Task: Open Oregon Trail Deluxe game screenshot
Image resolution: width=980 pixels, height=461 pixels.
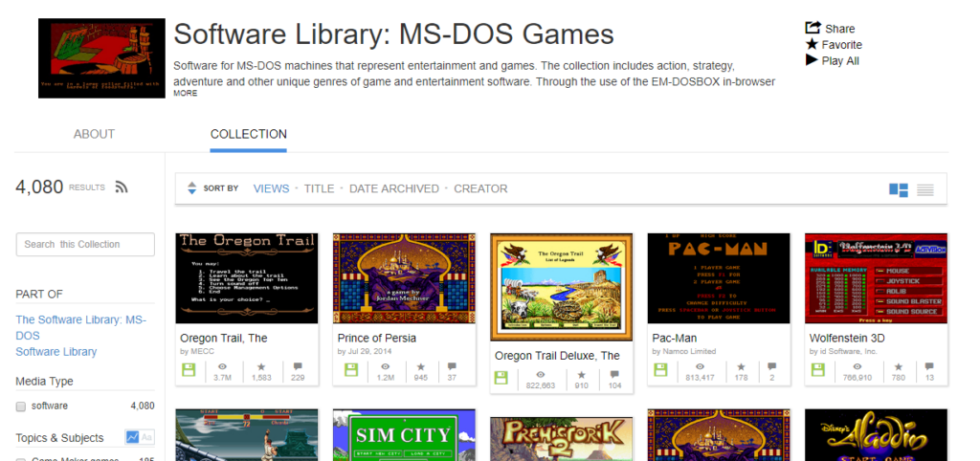Action: [x=561, y=287]
